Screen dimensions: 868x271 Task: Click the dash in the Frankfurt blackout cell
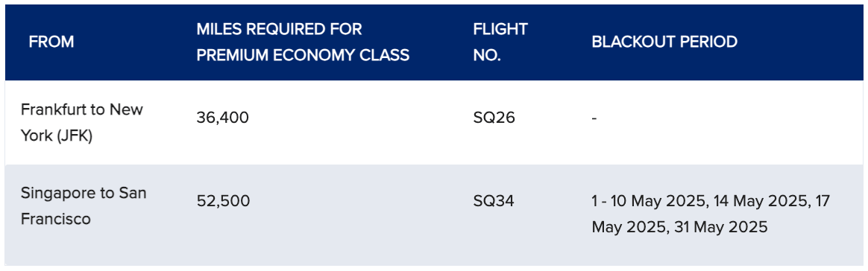click(x=594, y=118)
